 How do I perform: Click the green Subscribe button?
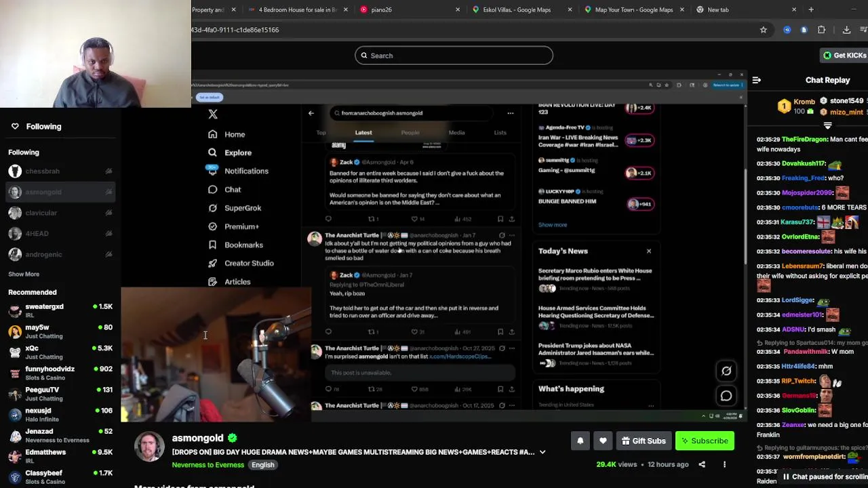[705, 441]
